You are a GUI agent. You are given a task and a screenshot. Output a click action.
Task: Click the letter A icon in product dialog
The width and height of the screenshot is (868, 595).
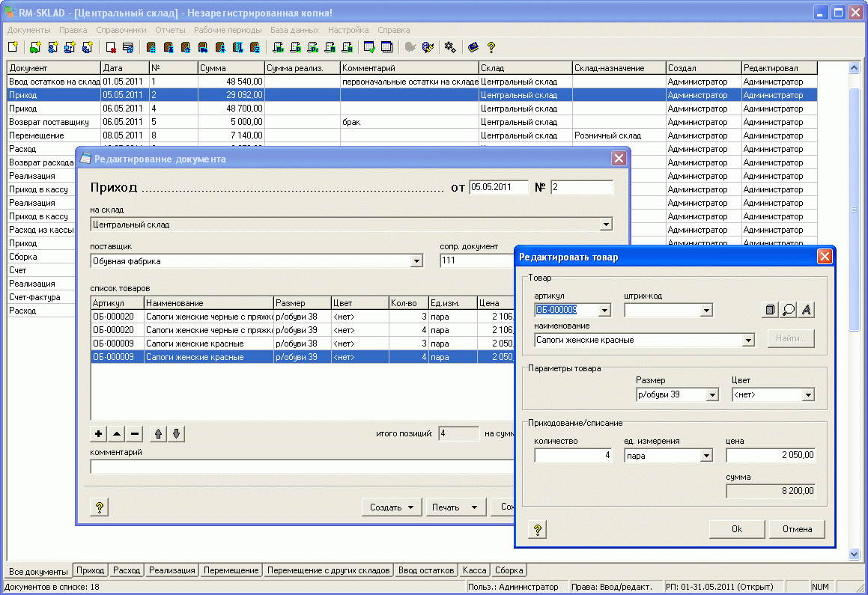pos(806,310)
